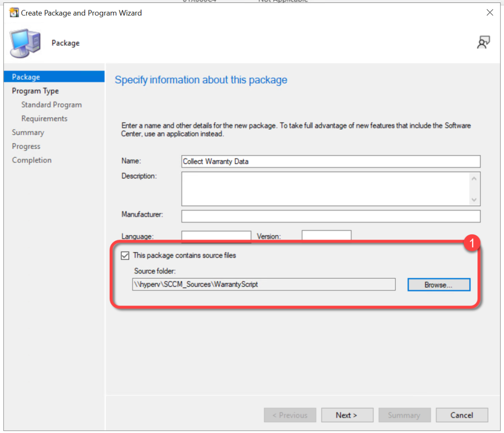Select the Completion step

click(31, 160)
